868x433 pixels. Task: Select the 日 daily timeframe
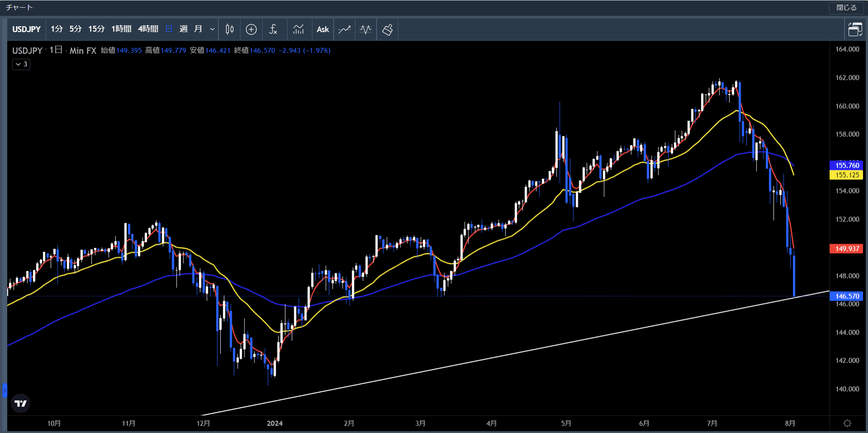pyautogui.click(x=169, y=29)
